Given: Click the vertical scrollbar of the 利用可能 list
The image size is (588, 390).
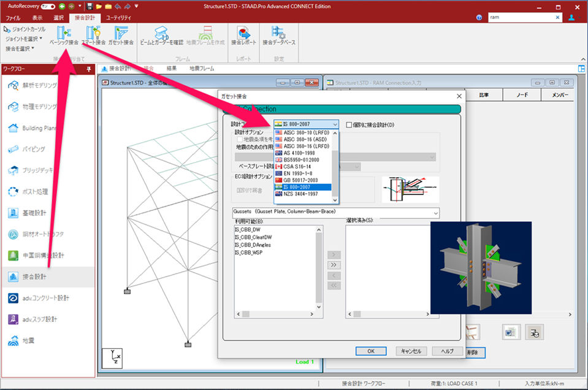Looking at the screenshot, I should coord(319,268).
